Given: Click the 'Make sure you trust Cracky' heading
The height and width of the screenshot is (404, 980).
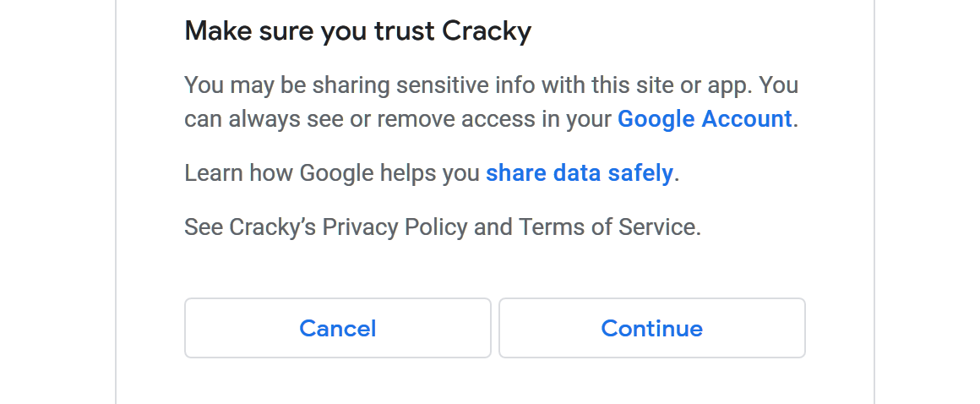Looking at the screenshot, I should point(357,32).
